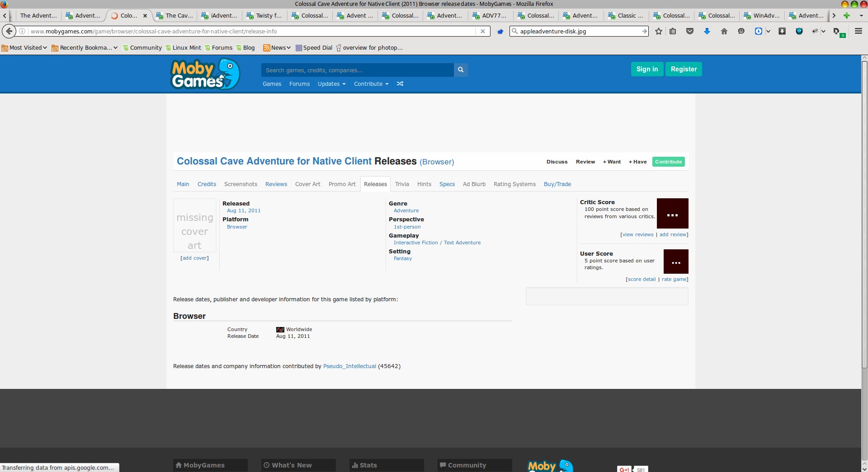The width and height of the screenshot is (868, 472).
Task: Click the random game shuffle icon
Action: 400,84
